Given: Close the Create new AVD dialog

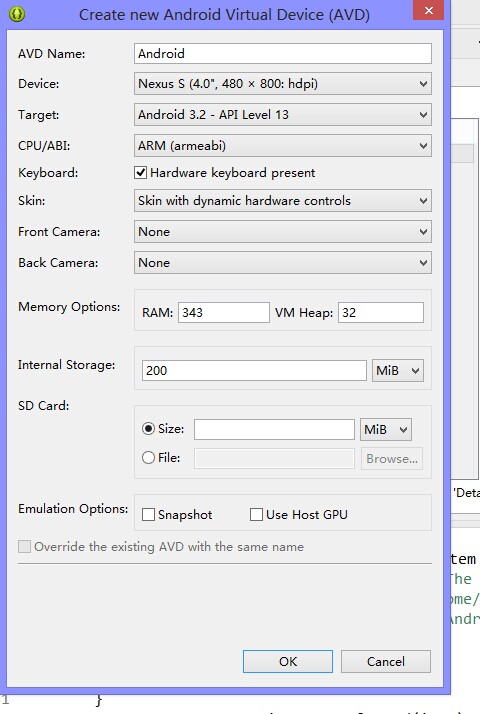Looking at the screenshot, I should point(429,10).
